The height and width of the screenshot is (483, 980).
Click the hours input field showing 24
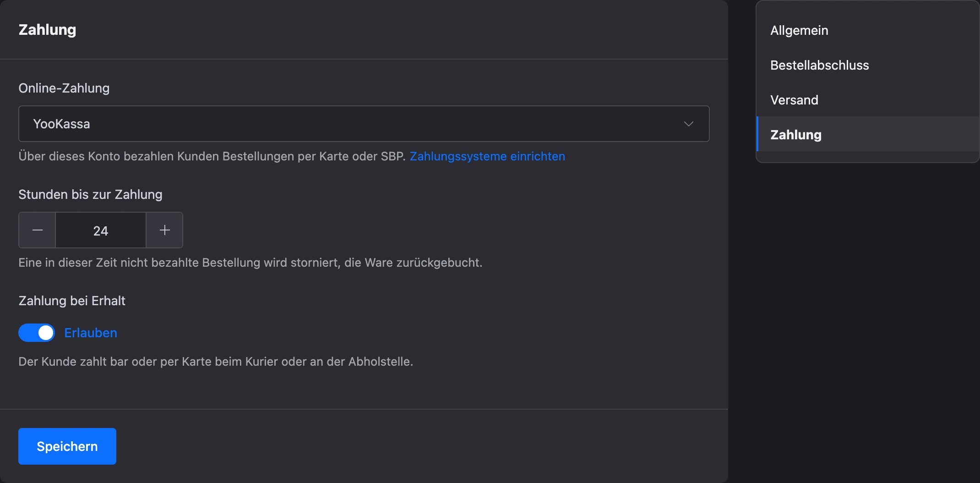[x=101, y=230]
